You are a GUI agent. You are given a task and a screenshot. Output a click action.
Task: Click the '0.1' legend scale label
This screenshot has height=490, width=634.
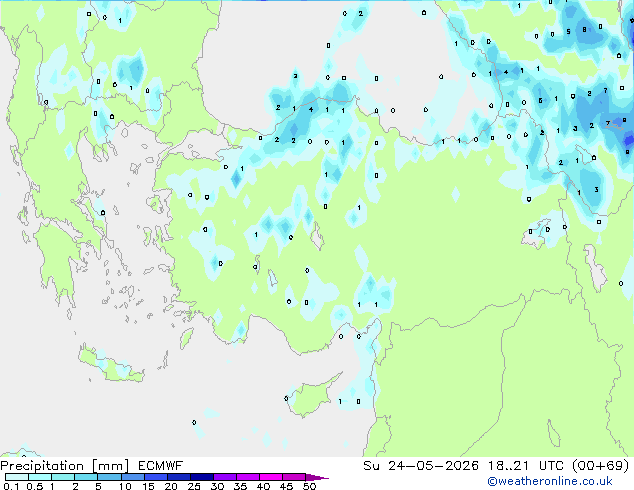[x=11, y=486]
